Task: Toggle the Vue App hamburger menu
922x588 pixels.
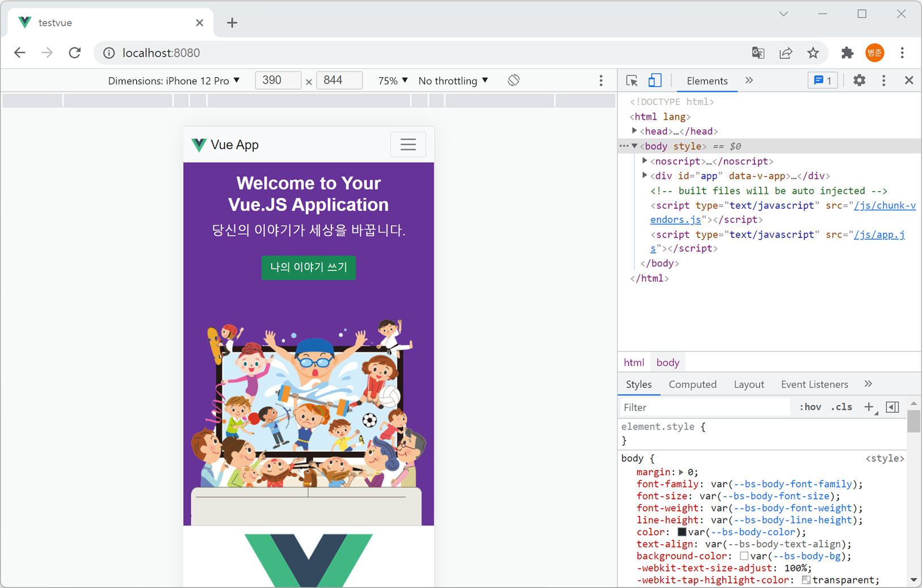Action: [408, 145]
